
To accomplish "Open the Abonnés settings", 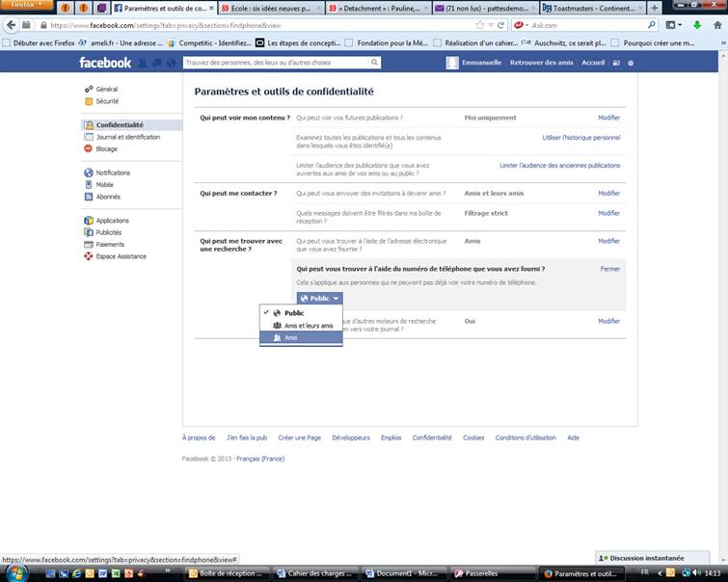I will tap(108, 197).
